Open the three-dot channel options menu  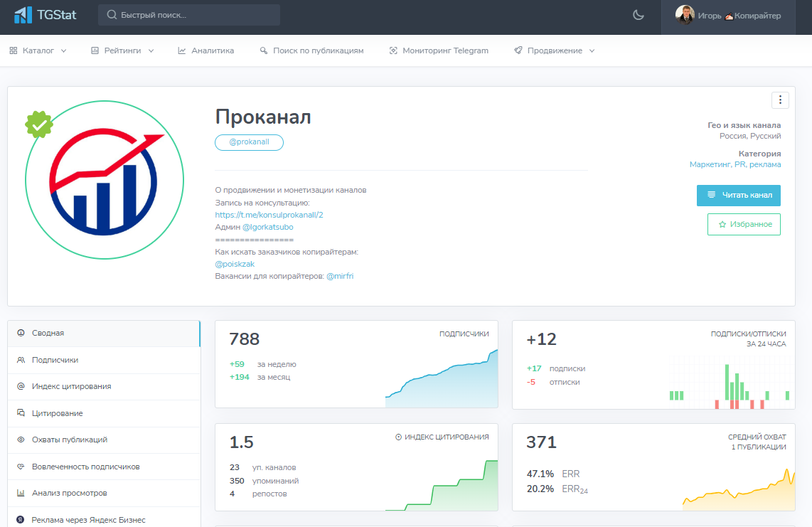(780, 100)
